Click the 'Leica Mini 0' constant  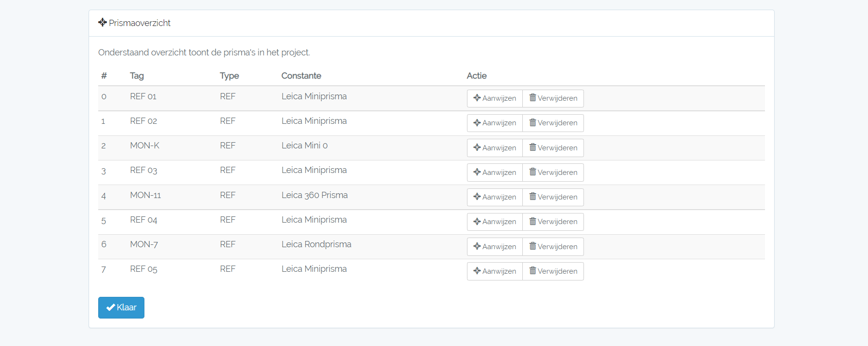pyautogui.click(x=305, y=146)
